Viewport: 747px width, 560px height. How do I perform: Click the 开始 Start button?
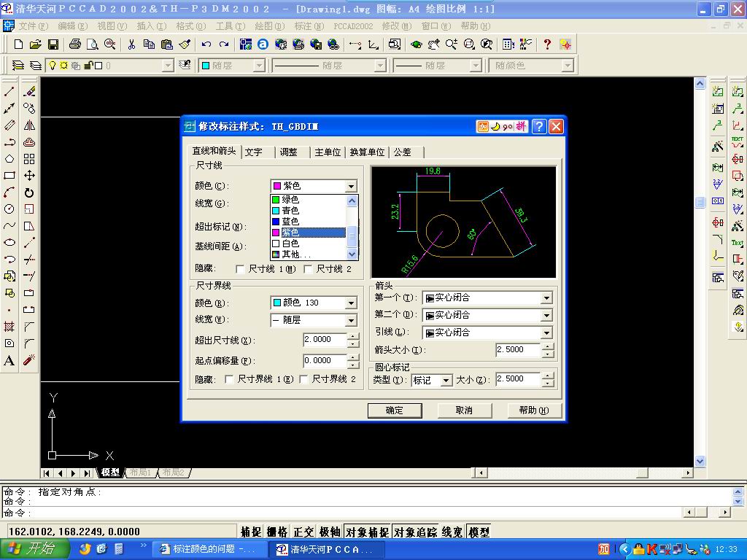click(x=35, y=549)
